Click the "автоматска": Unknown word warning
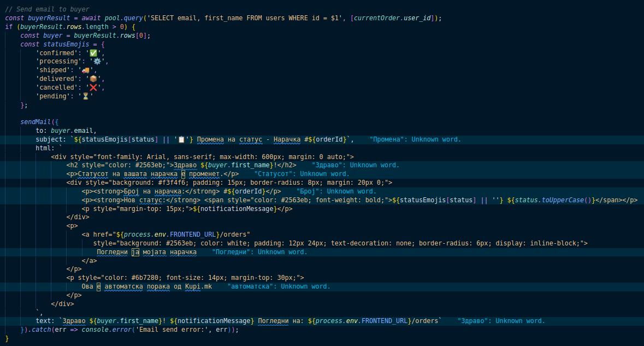Viewport: 644px width, 346px height. 279,286
